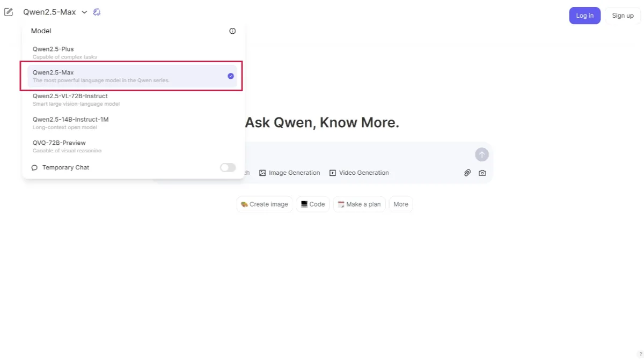Screen dimensions: 644x362
Task: Select the checked Qwen2.5-Max radio mark
Action: pos(231,76)
